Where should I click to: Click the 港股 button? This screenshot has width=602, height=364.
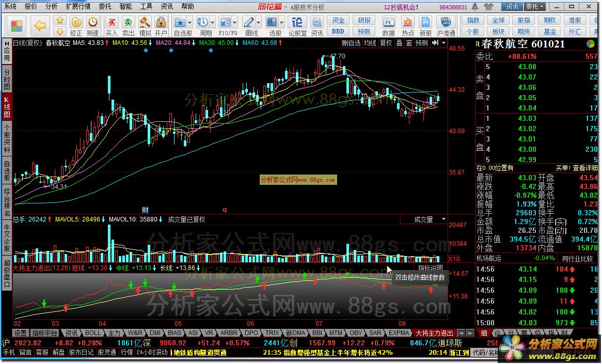tap(575, 20)
